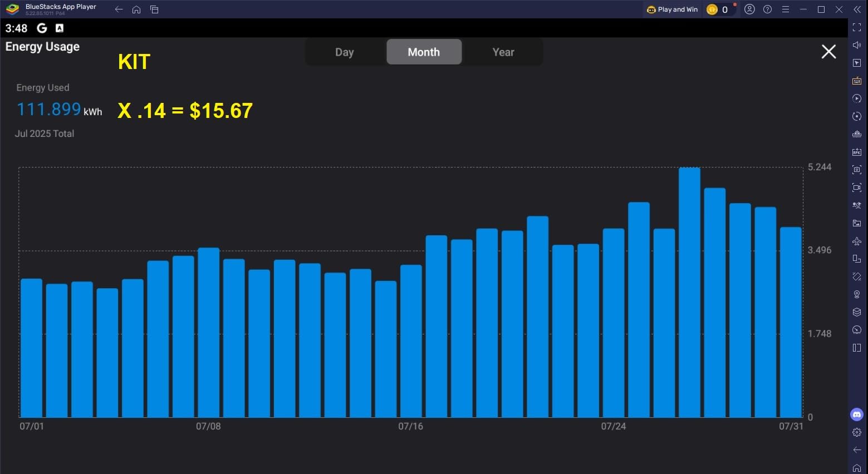Image resolution: width=868 pixels, height=474 pixels.
Task: Open the BlueStacks account profile icon
Action: click(x=749, y=9)
